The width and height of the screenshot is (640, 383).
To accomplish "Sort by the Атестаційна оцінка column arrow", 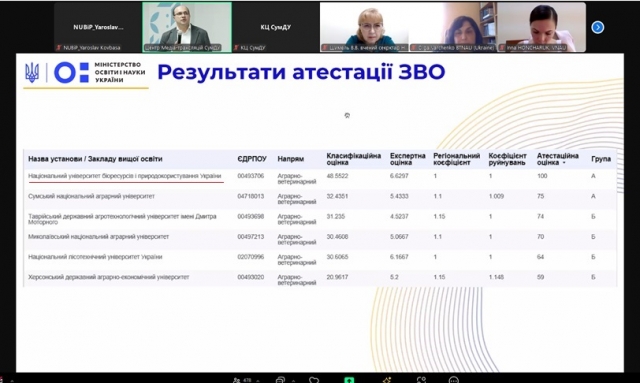I will tap(564, 163).
